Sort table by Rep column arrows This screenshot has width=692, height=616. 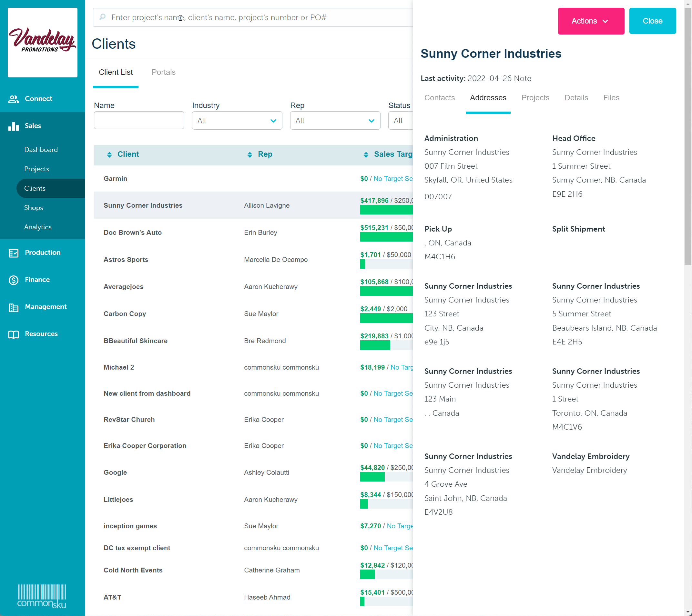pyautogui.click(x=249, y=155)
